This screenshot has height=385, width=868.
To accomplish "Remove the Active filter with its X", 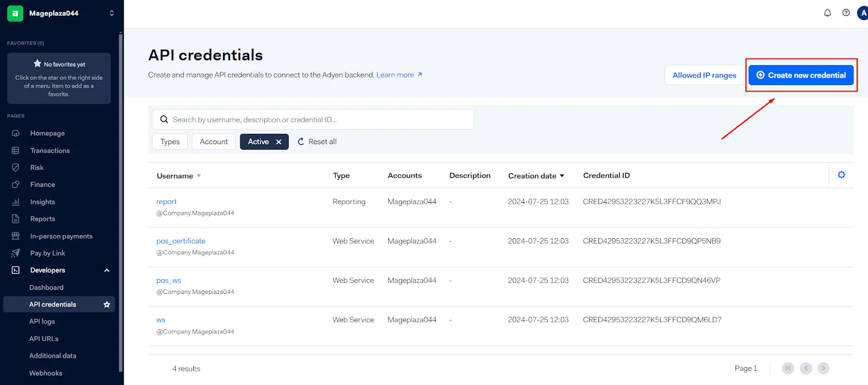I will click(279, 142).
